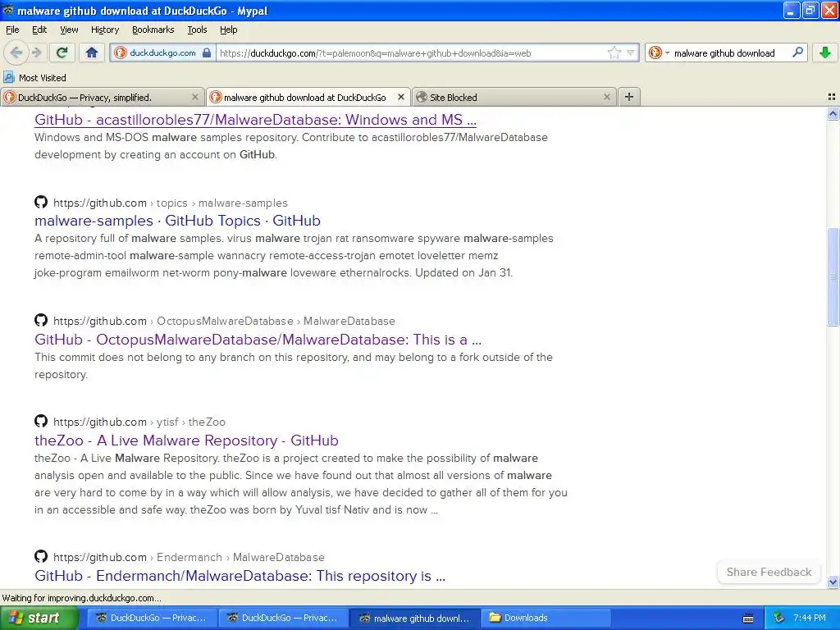840x630 pixels.
Task: Click the Most Visited bookmarks label
Action: 43,78
